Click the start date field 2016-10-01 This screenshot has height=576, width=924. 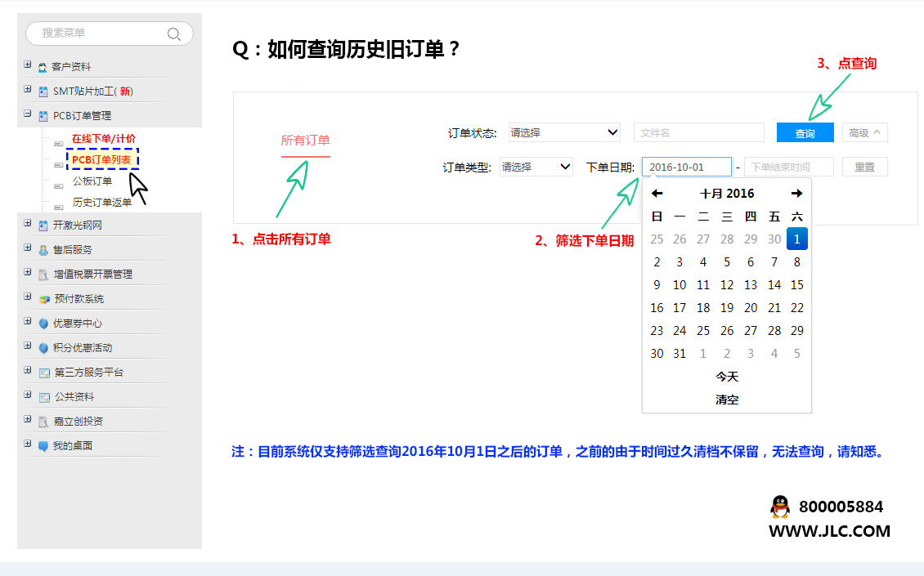687,167
